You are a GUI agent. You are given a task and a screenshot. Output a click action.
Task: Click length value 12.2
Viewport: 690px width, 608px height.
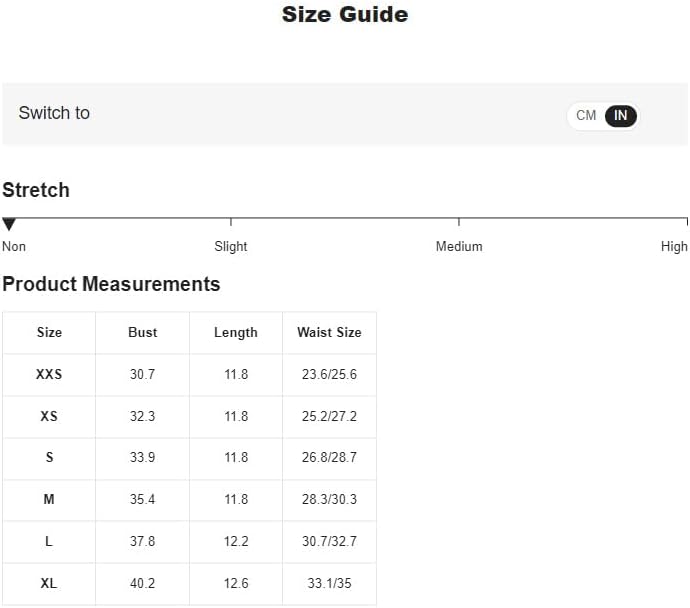[236, 541]
